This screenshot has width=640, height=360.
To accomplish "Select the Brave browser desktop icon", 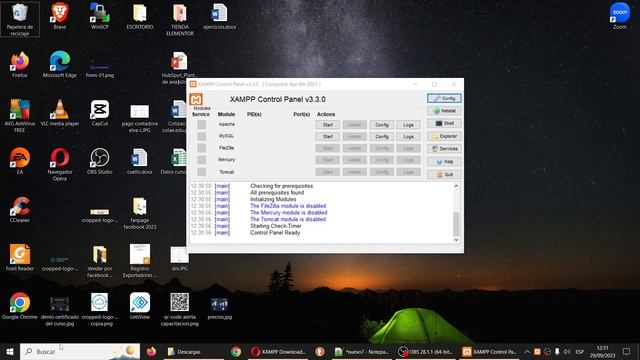I will [60, 16].
